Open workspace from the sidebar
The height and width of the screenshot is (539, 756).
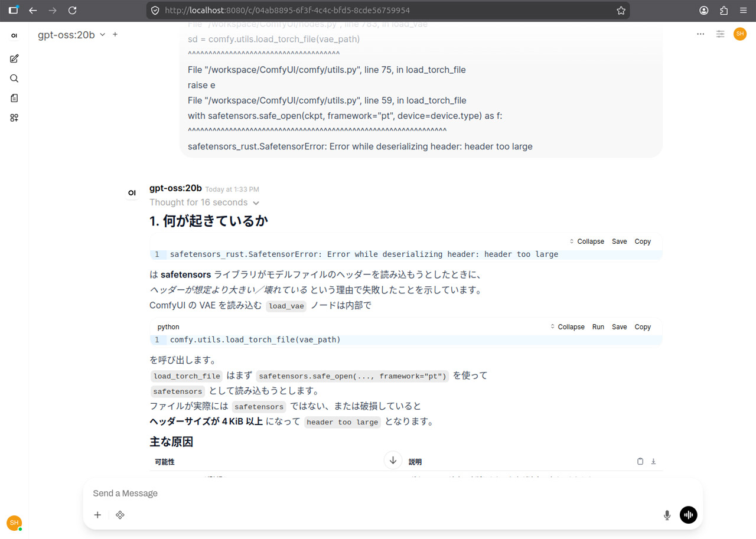tap(14, 117)
